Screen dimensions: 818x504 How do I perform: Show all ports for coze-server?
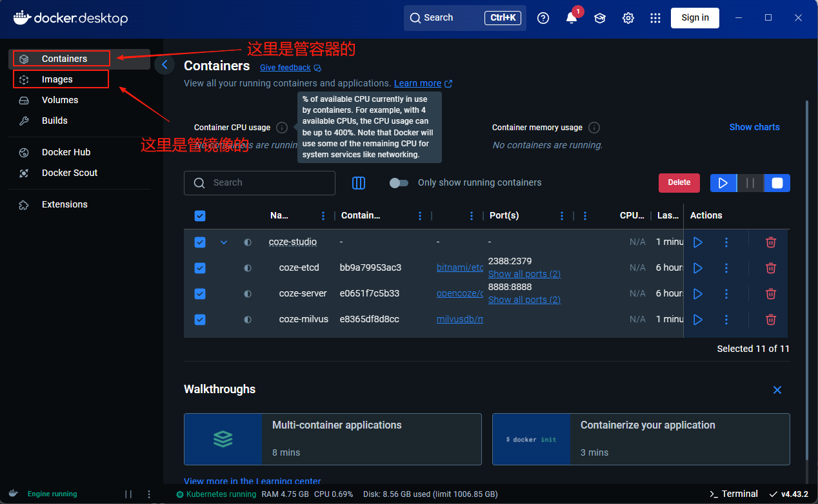pyautogui.click(x=524, y=300)
